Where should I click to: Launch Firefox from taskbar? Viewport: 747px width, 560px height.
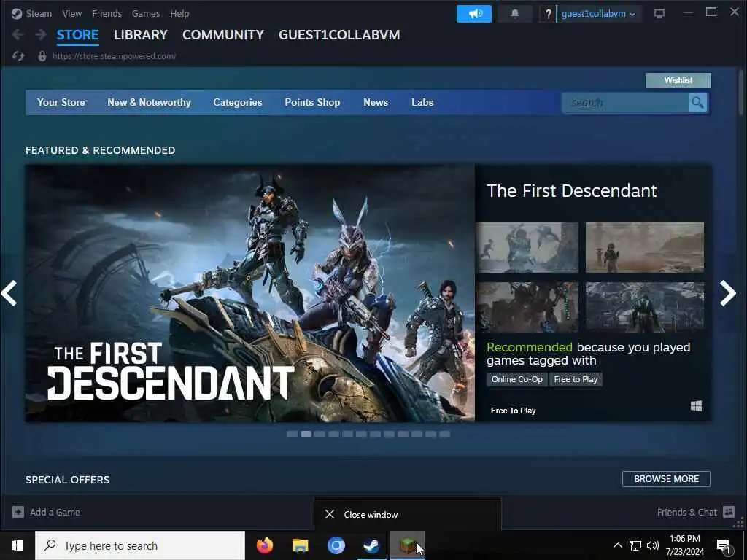[264, 545]
